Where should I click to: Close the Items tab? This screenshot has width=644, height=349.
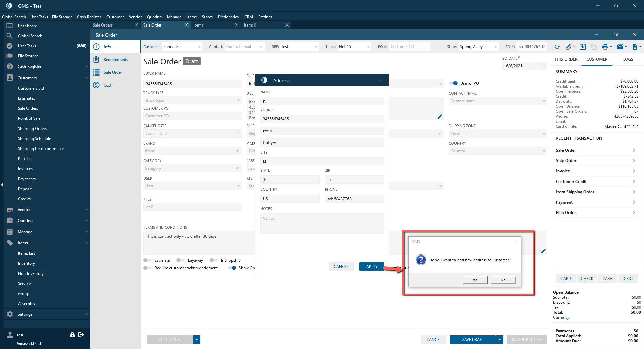(237, 25)
